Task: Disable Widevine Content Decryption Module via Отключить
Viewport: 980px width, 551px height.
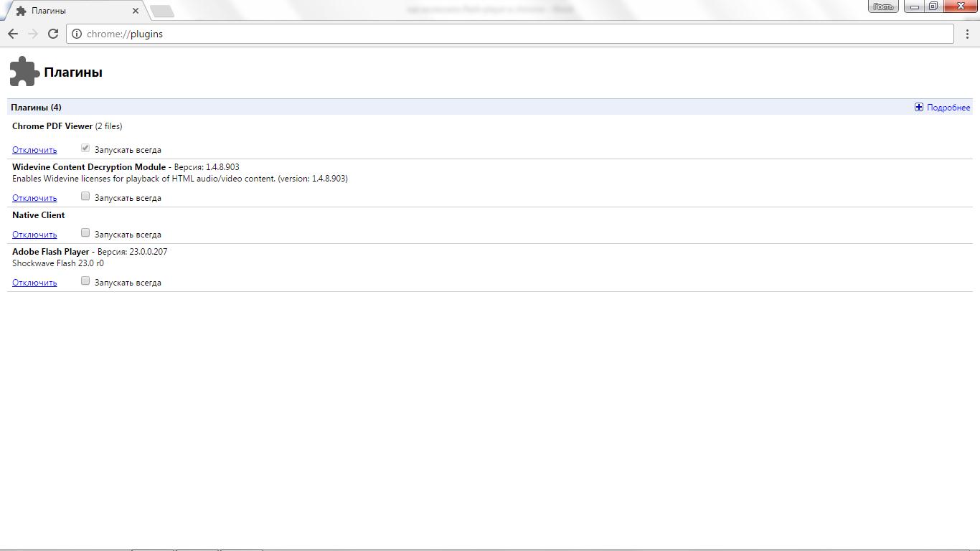Action: (x=34, y=198)
